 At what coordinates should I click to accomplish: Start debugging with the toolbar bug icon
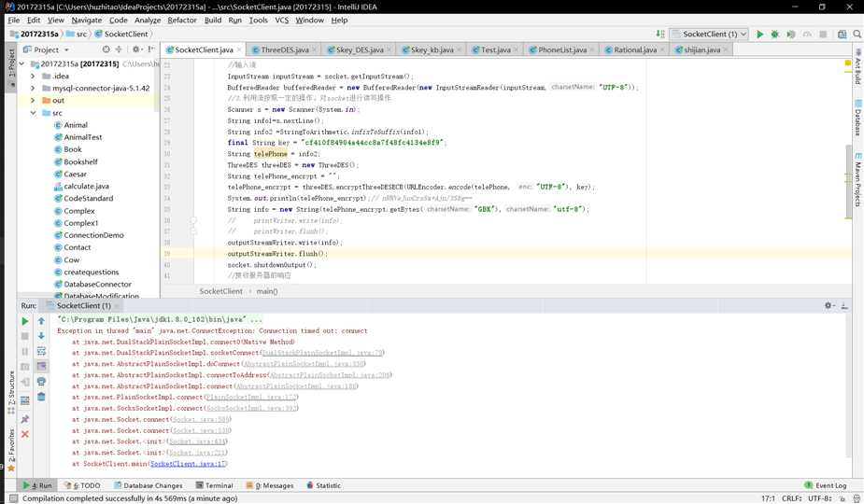click(x=774, y=35)
